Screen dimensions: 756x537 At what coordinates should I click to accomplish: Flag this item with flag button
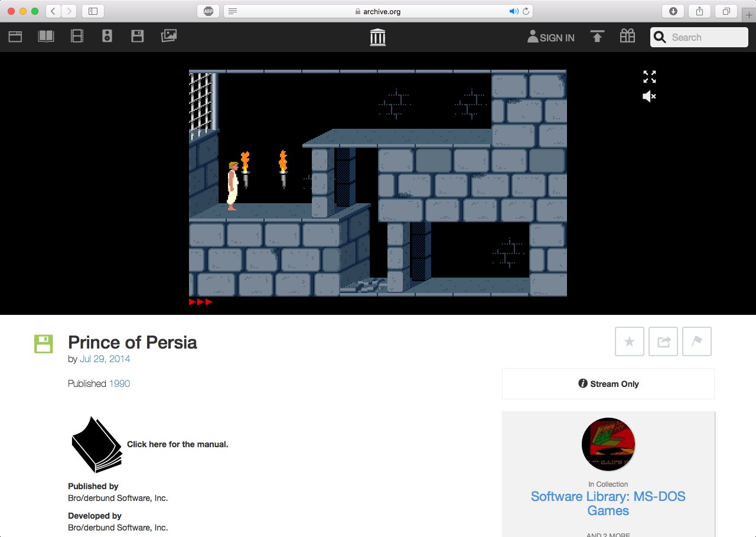click(697, 341)
